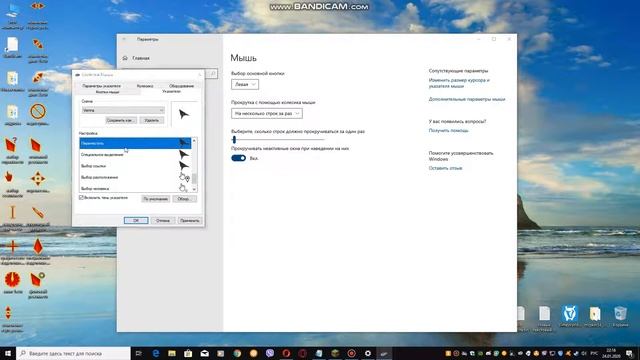
Task: Select highlighted 'Перемещение' pointer row
Action: pyautogui.click(x=135, y=143)
